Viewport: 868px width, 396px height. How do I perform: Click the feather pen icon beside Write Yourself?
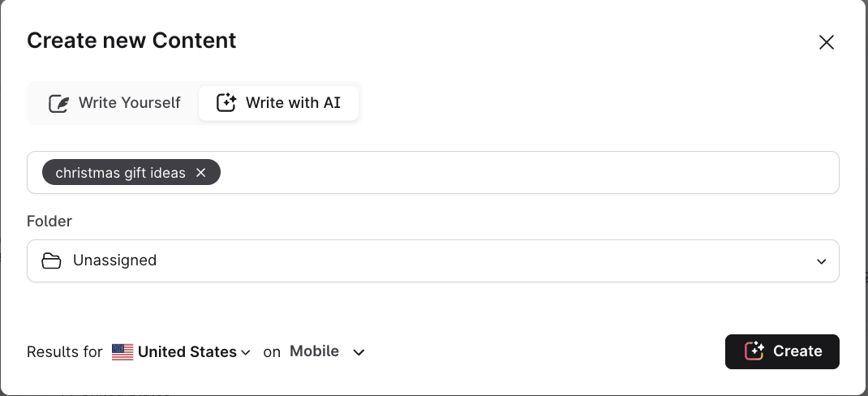click(58, 104)
